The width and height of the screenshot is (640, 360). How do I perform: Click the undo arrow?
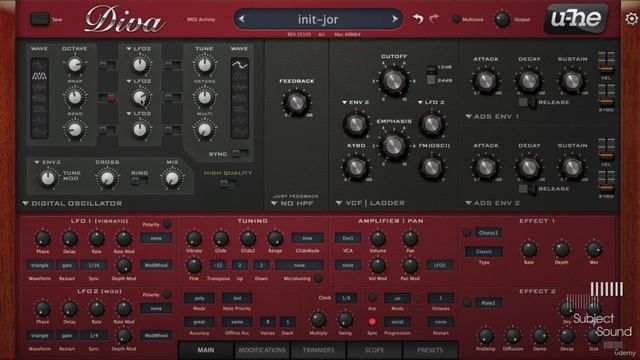(418, 19)
